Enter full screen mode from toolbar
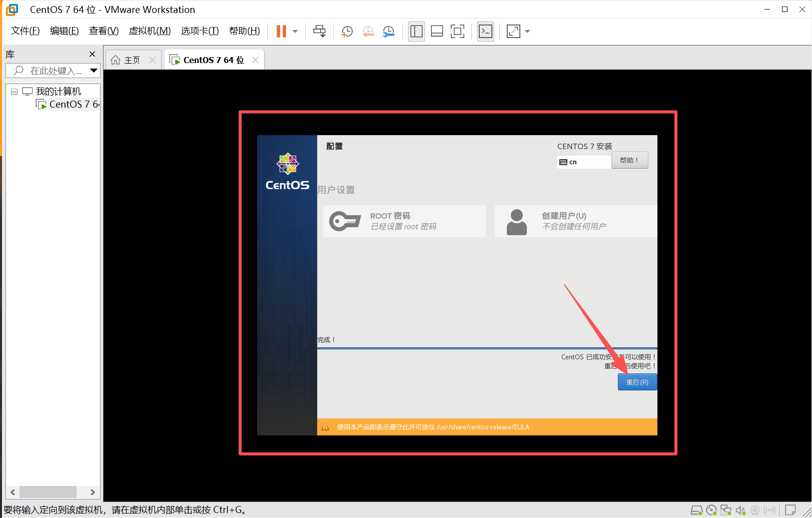Image resolution: width=812 pixels, height=518 pixels. [x=457, y=32]
